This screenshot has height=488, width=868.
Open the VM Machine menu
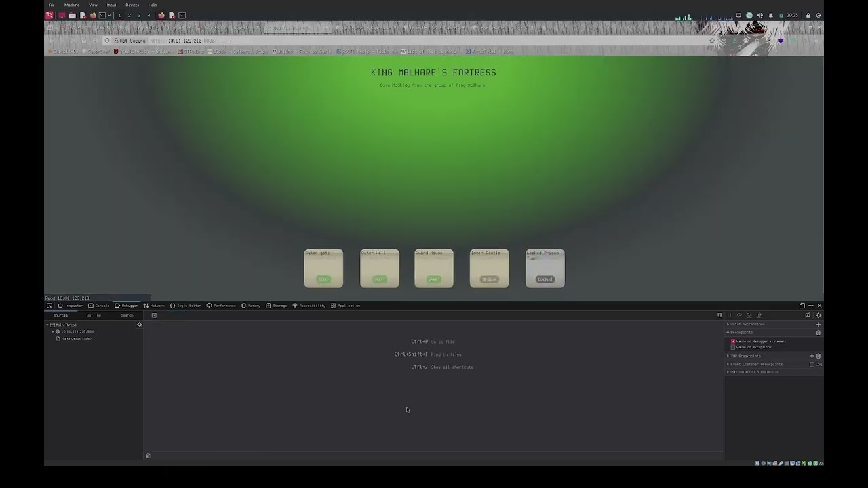coord(72,5)
